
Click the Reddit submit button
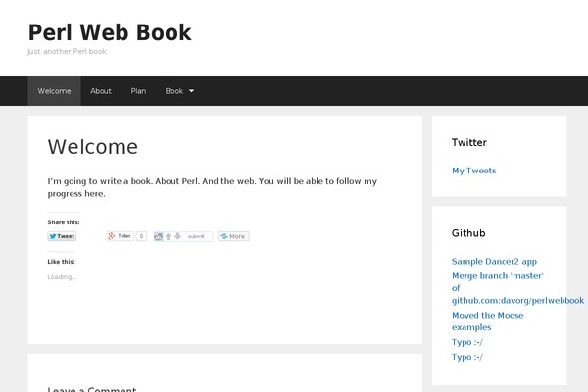(197, 236)
